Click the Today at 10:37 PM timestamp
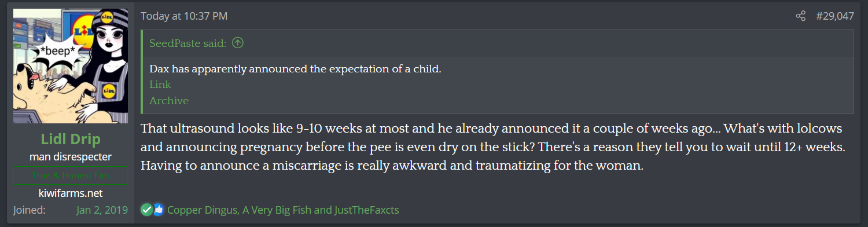Image resolution: width=868 pixels, height=227 pixels. pos(184,16)
